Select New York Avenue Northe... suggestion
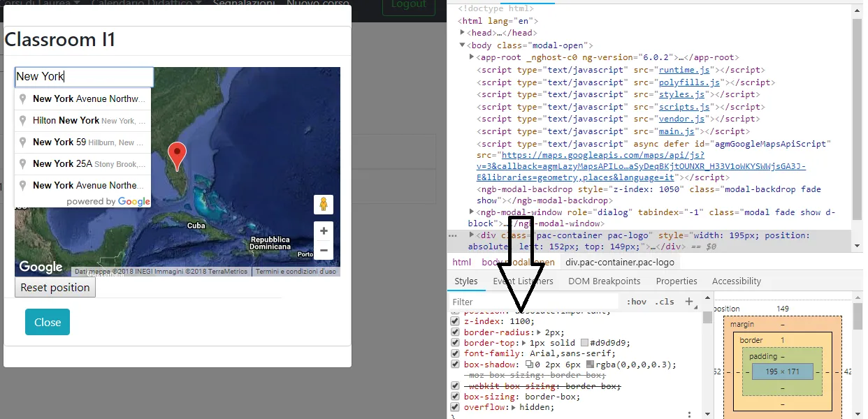868x419 pixels. pyautogui.click(x=82, y=185)
